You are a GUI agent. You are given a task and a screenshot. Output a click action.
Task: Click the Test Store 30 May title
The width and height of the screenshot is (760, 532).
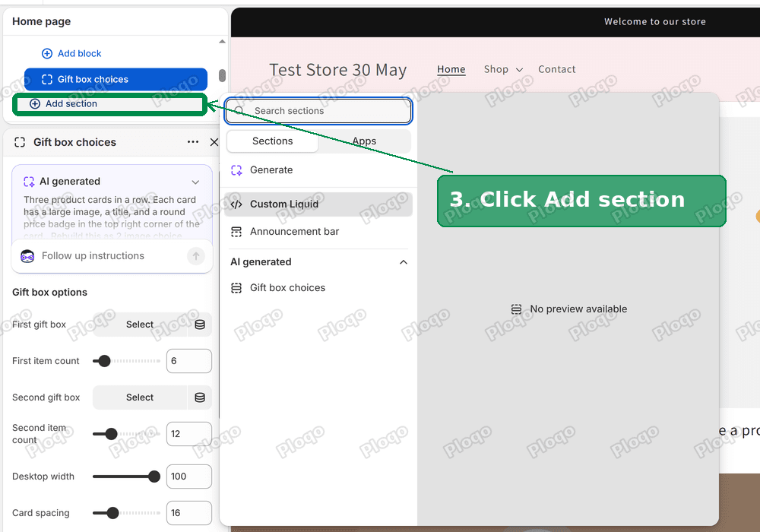tap(338, 70)
